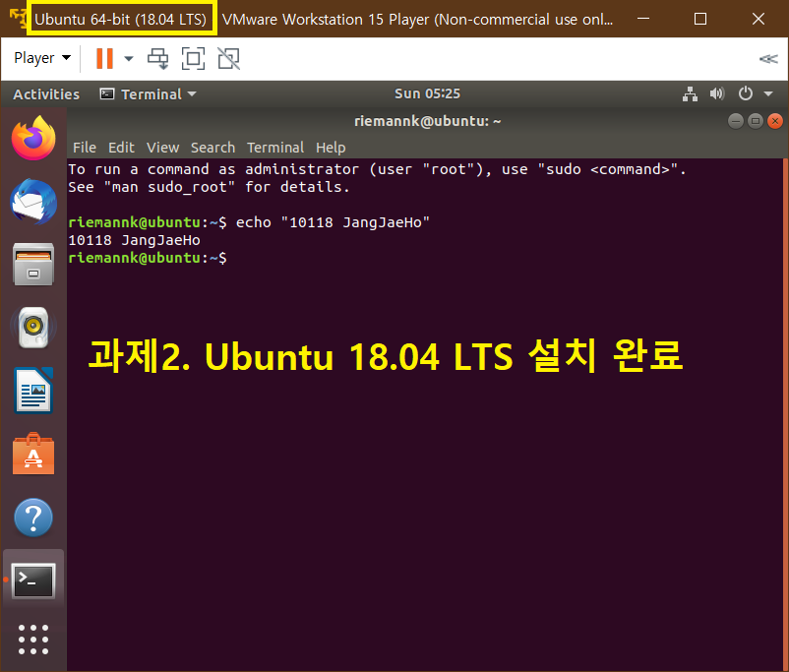
Task: Launch Thunderbird Mail from the dock
Action: (33, 202)
